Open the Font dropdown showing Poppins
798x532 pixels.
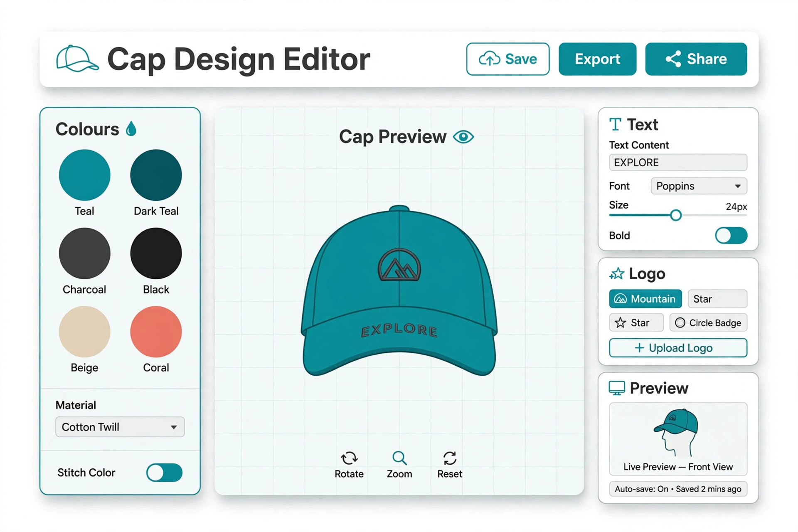tap(699, 186)
